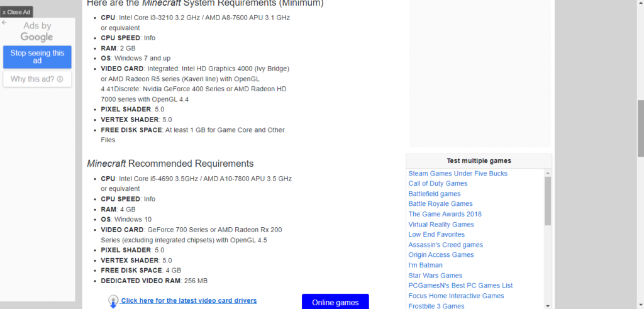Viewport: 644px width, 309px height.
Task: Click the Test multiple games header
Action: 479,160
